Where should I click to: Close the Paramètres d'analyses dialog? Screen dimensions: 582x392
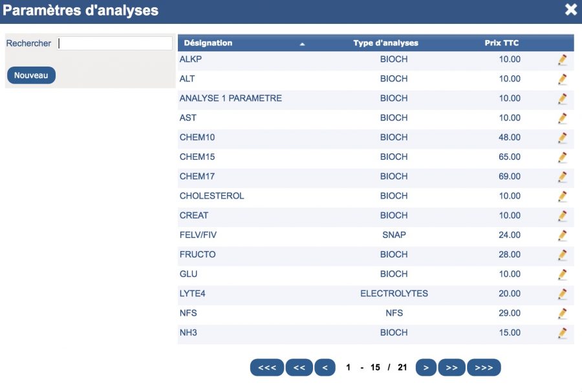(571, 9)
